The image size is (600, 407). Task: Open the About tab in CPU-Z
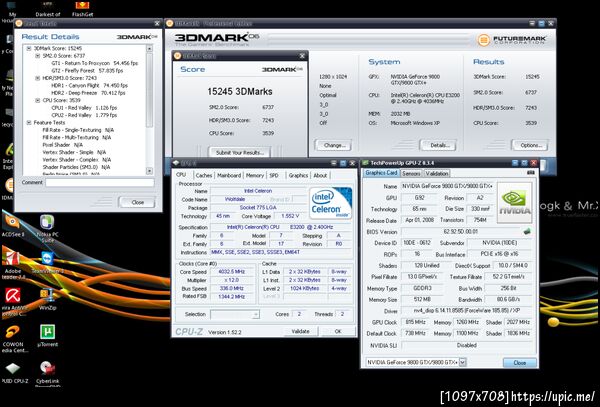pyautogui.click(x=320, y=175)
